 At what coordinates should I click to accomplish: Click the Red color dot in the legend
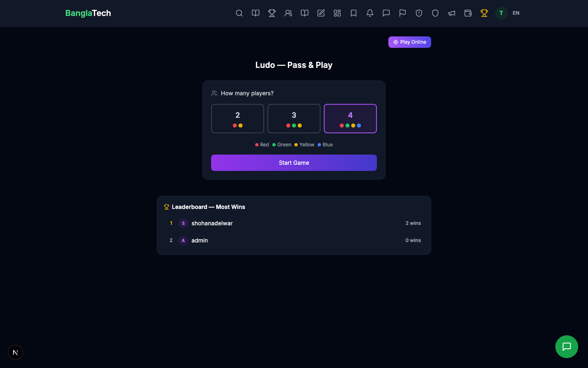[257, 144]
